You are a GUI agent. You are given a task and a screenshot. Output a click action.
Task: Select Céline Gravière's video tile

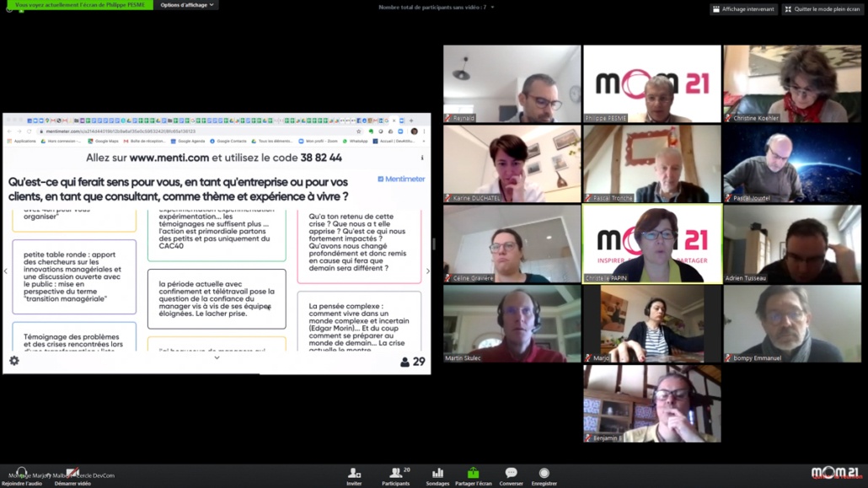pyautogui.click(x=512, y=244)
